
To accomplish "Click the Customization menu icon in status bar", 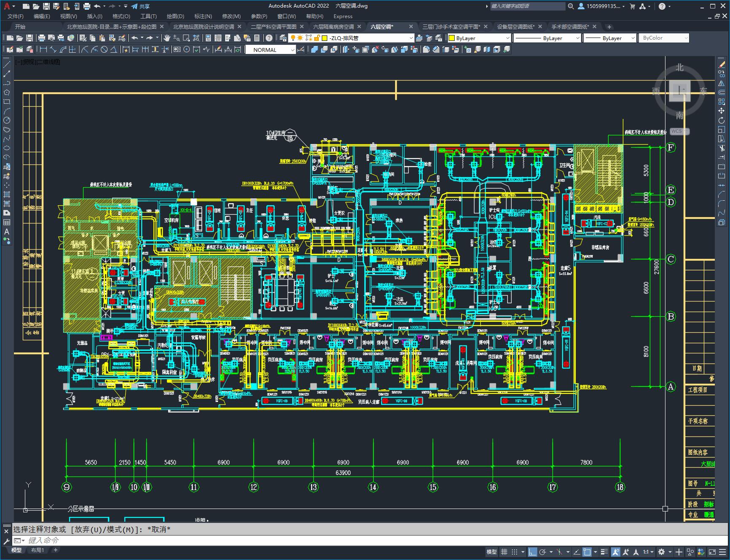I will point(723,552).
